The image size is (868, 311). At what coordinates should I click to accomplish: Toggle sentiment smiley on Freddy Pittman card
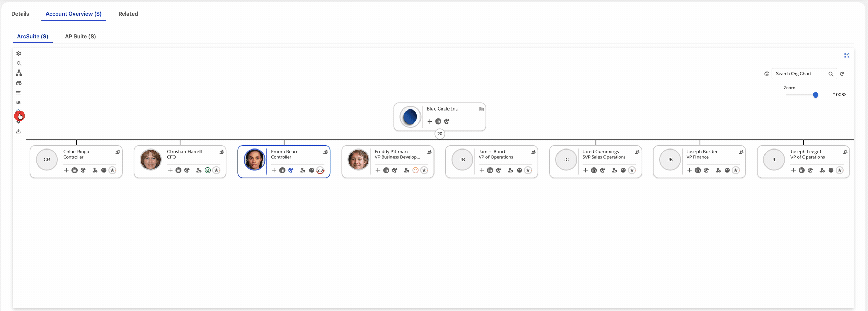(x=415, y=170)
